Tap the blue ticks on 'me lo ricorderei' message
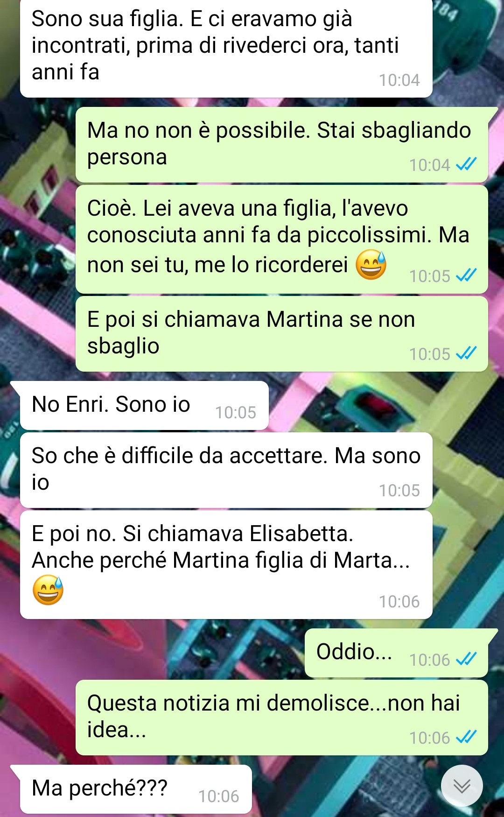The image size is (504, 817). point(466,275)
